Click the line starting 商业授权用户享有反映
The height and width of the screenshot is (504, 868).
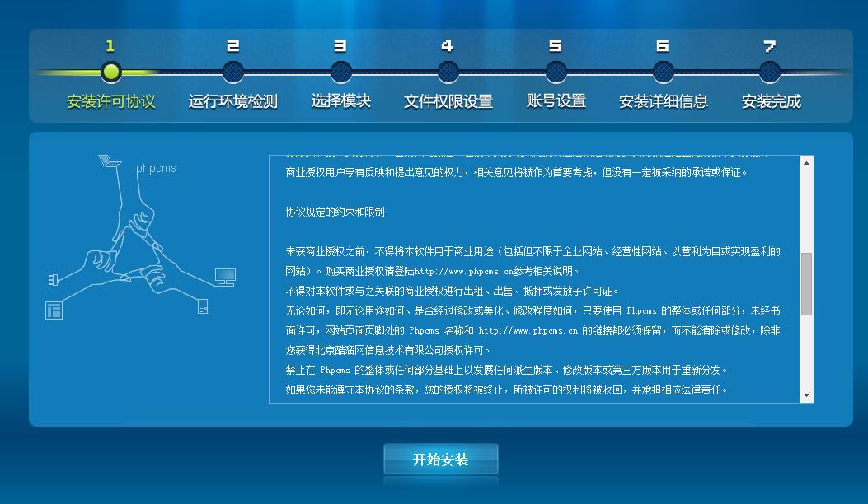pyautogui.click(x=517, y=173)
